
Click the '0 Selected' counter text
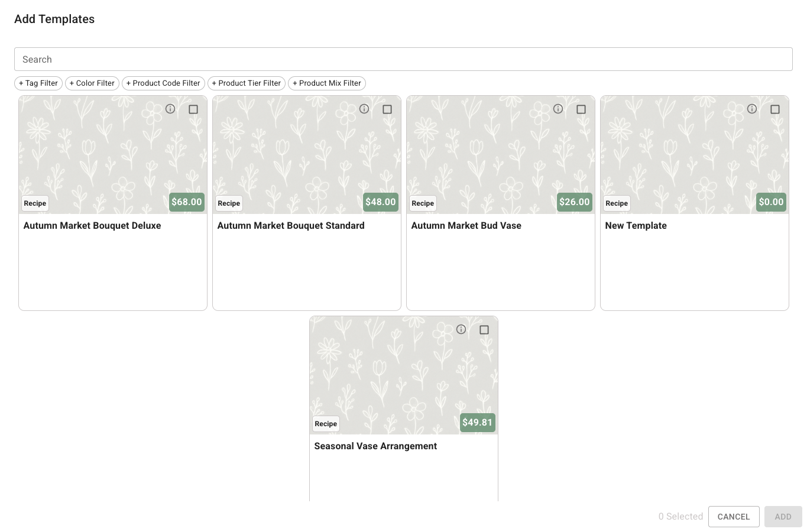[x=680, y=517]
